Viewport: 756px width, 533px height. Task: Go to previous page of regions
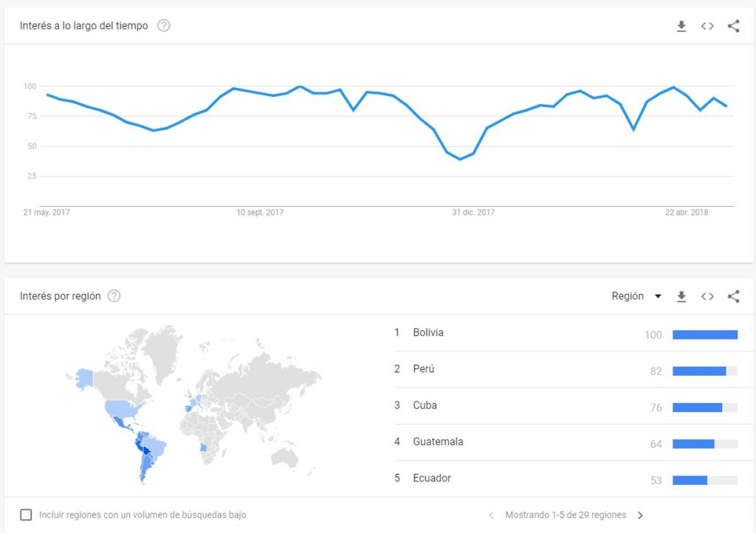click(x=491, y=515)
